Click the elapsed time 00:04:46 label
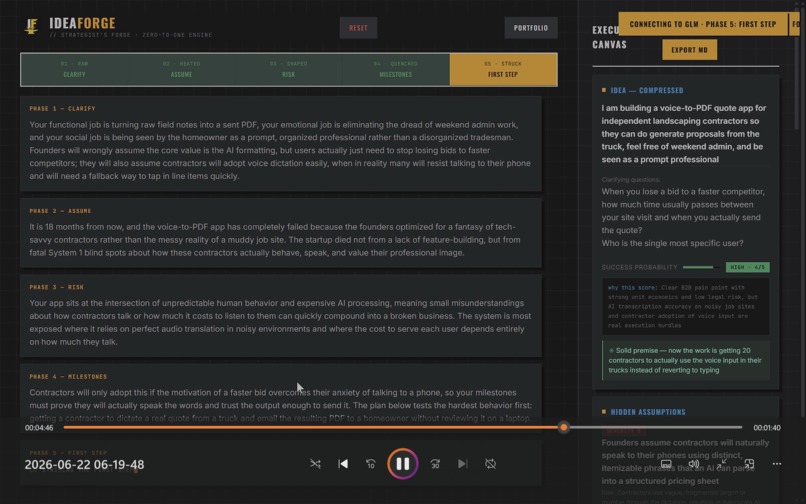The width and height of the screenshot is (806, 504). [x=39, y=427]
